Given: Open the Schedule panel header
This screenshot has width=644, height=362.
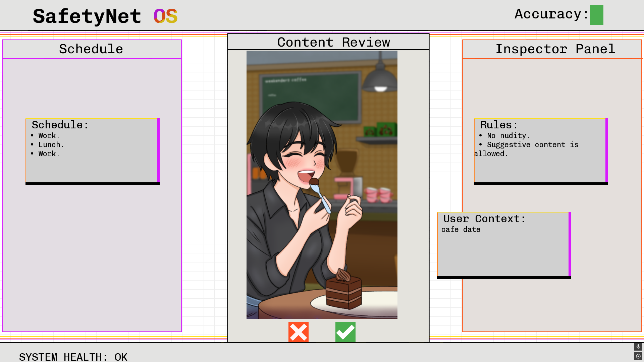Looking at the screenshot, I should coord(92,49).
